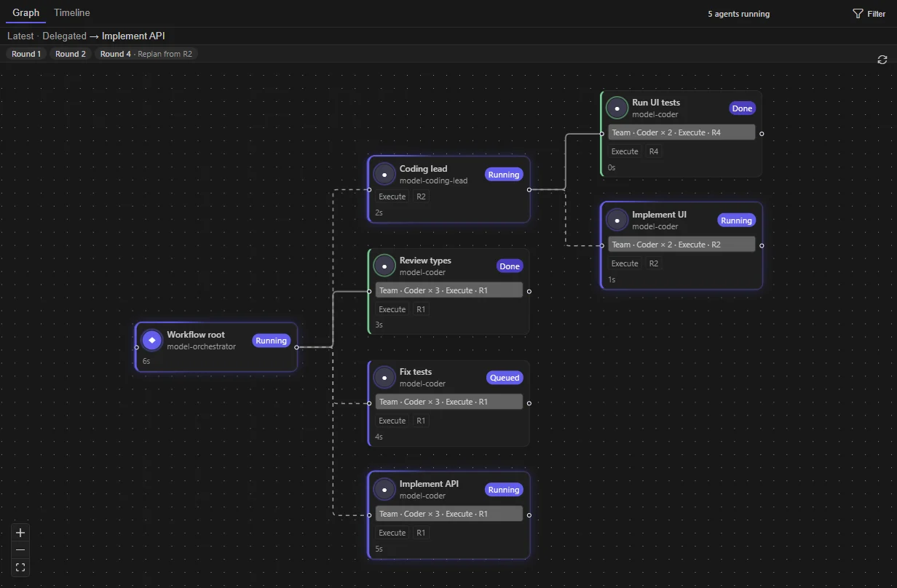Click the Workflow root input connector handle
Screen dimensions: 897x588
pyautogui.click(x=136, y=347)
